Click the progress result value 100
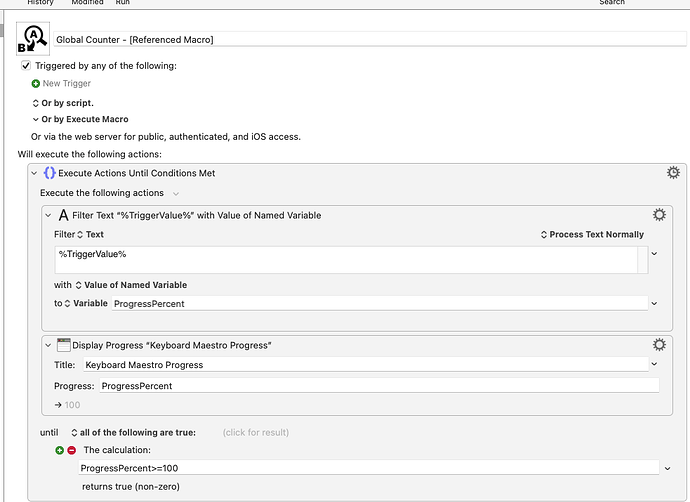This screenshot has width=690, height=502. (x=72, y=405)
